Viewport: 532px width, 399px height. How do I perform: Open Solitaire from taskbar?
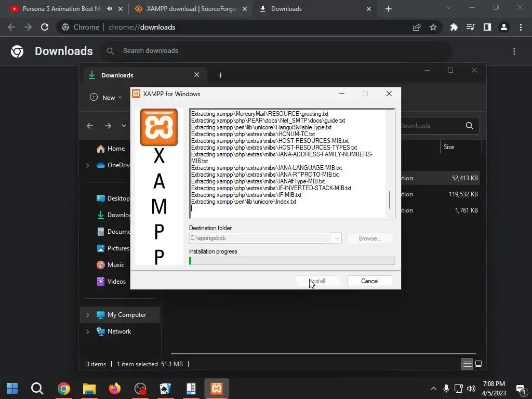click(166, 388)
